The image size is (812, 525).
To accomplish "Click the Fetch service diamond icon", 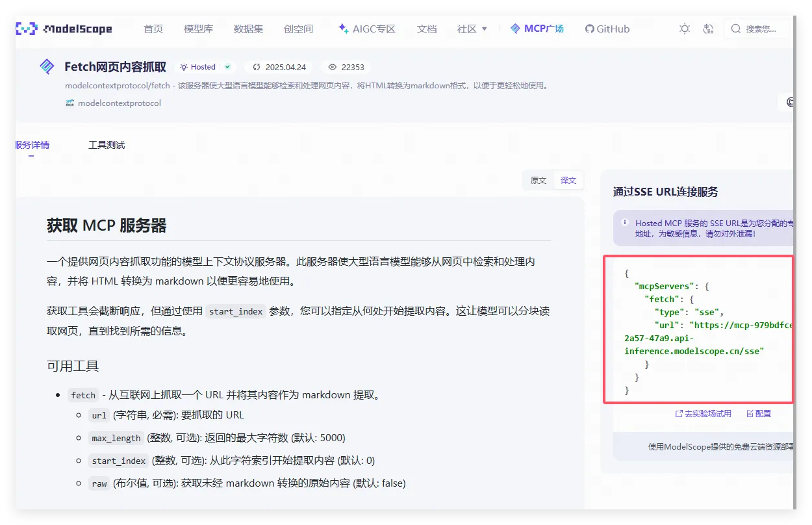I will point(47,66).
